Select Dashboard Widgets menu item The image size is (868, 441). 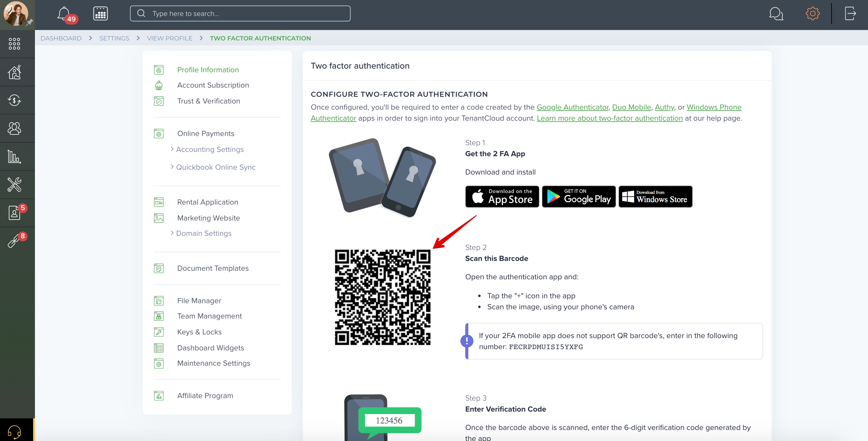tap(211, 348)
